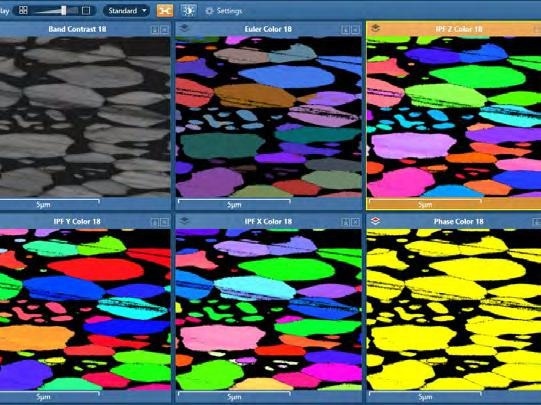
Task: Open Settings in the toolbar
Action: (x=224, y=11)
